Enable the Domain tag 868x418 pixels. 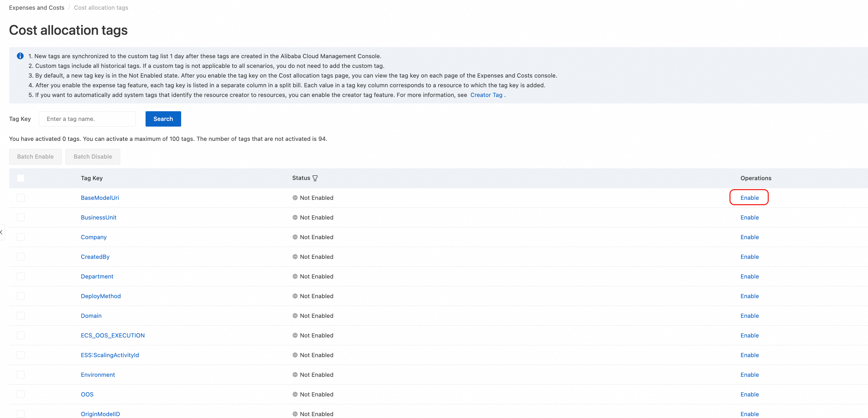click(x=749, y=316)
